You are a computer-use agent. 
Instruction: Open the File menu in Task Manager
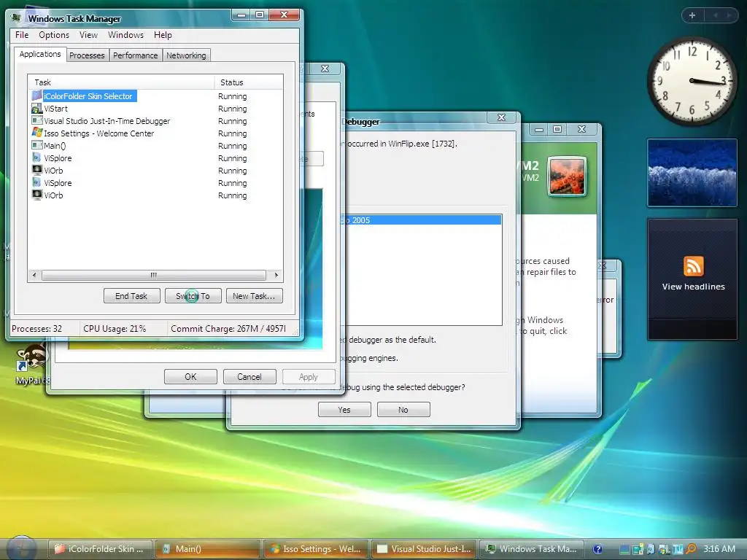tap(22, 35)
